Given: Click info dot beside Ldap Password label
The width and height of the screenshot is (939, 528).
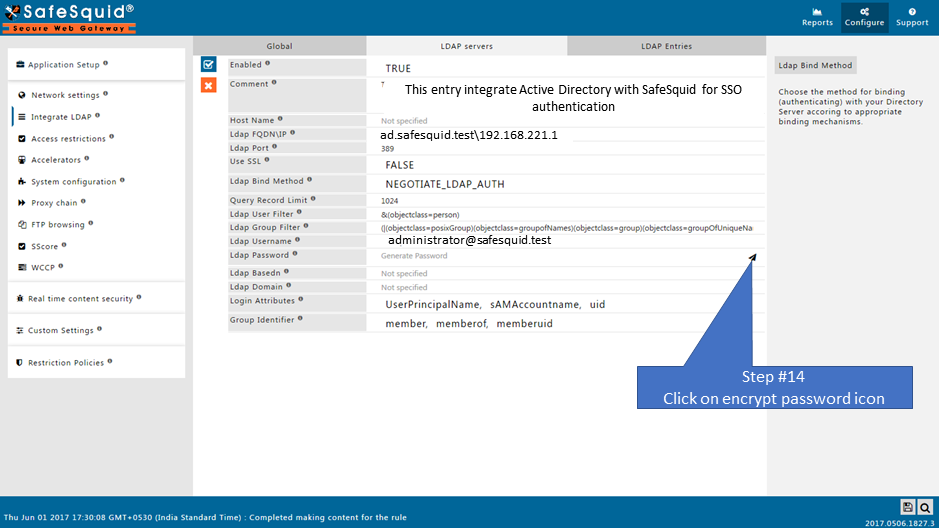Looking at the screenshot, I should (x=295, y=254).
